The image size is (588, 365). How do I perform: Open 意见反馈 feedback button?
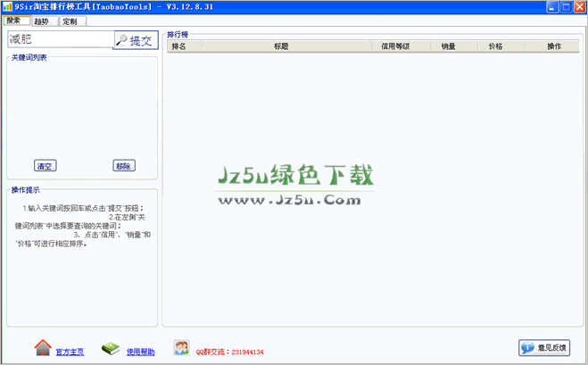pos(544,348)
